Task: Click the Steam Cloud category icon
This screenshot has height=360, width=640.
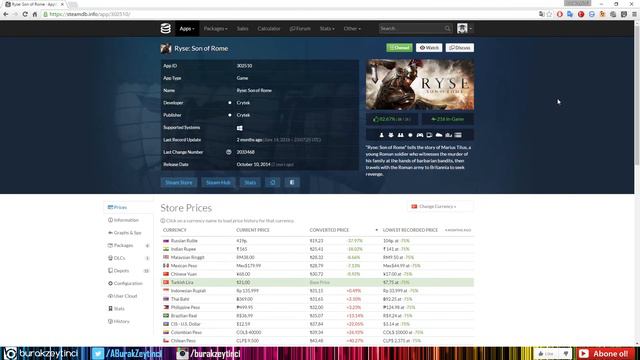Action: point(439,135)
